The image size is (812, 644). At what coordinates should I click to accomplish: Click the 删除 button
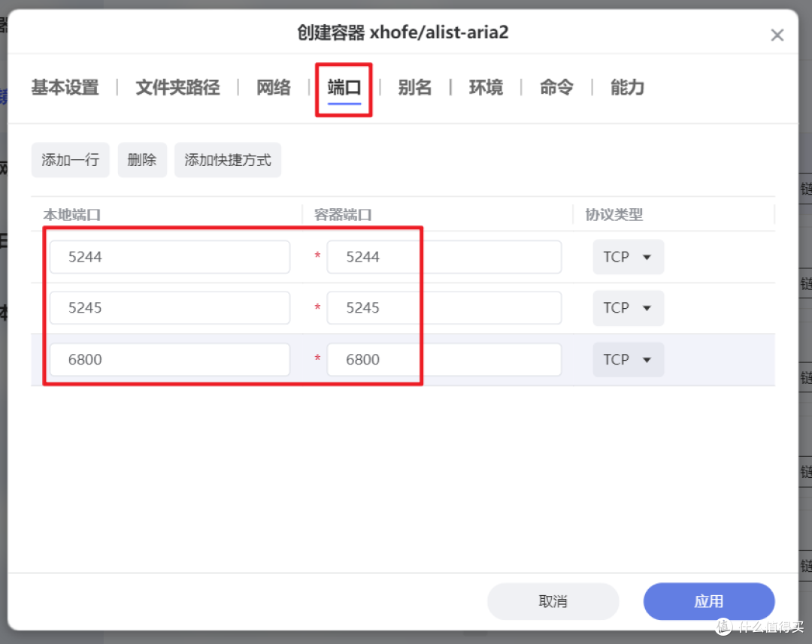tap(142, 160)
